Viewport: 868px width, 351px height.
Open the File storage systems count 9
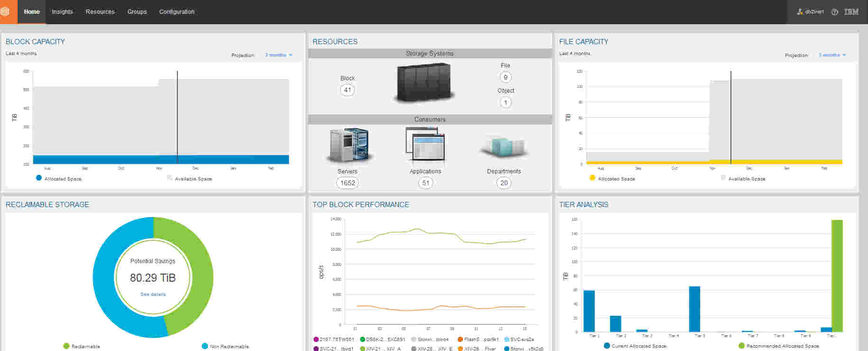click(x=506, y=77)
